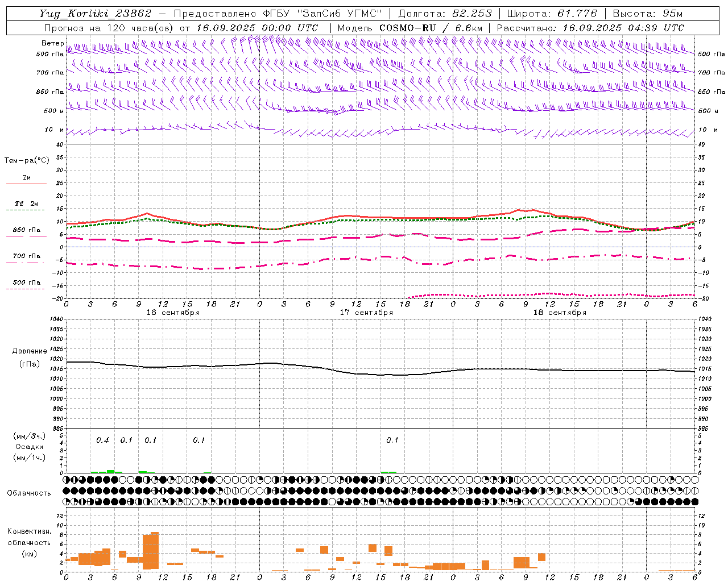Image resolution: width=728 pixels, height=582 pixels.
Task: Select the station title Yug_Korliki_23862
Action: click(96, 14)
